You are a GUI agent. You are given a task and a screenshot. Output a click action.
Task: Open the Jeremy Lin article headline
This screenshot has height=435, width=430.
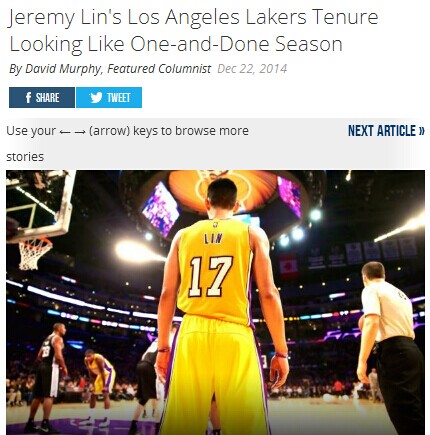pyautogui.click(x=193, y=31)
